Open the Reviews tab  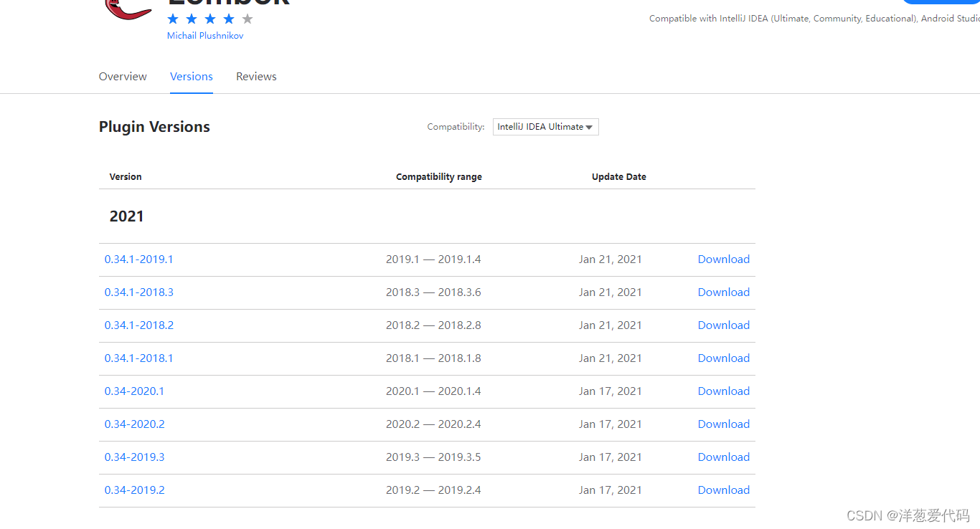[x=256, y=77]
